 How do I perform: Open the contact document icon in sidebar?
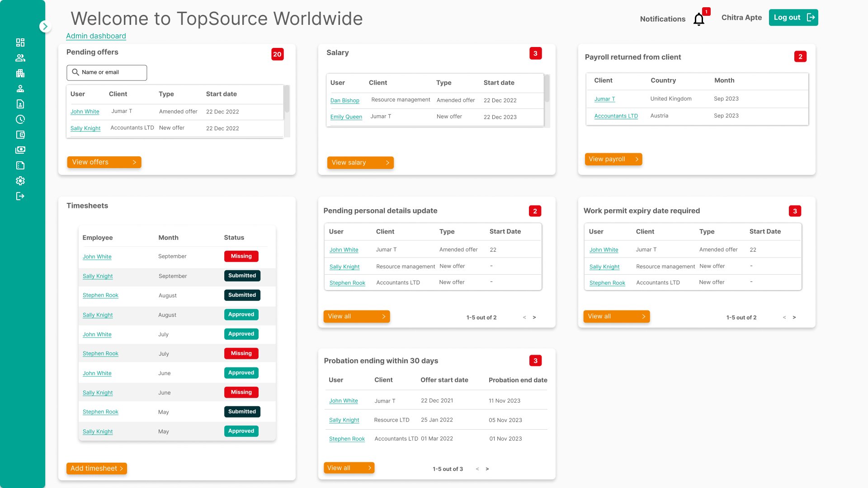tap(20, 104)
